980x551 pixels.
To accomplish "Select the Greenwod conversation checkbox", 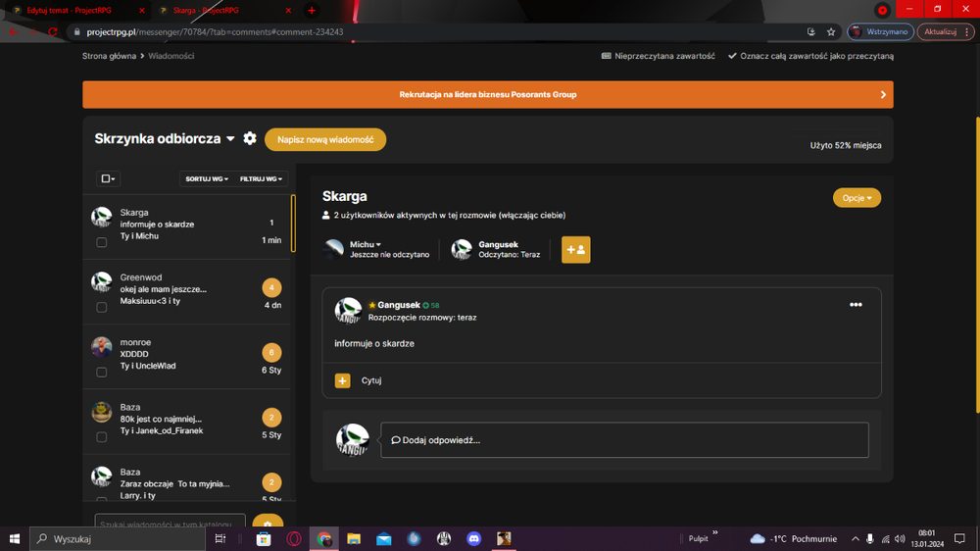I will [x=101, y=307].
